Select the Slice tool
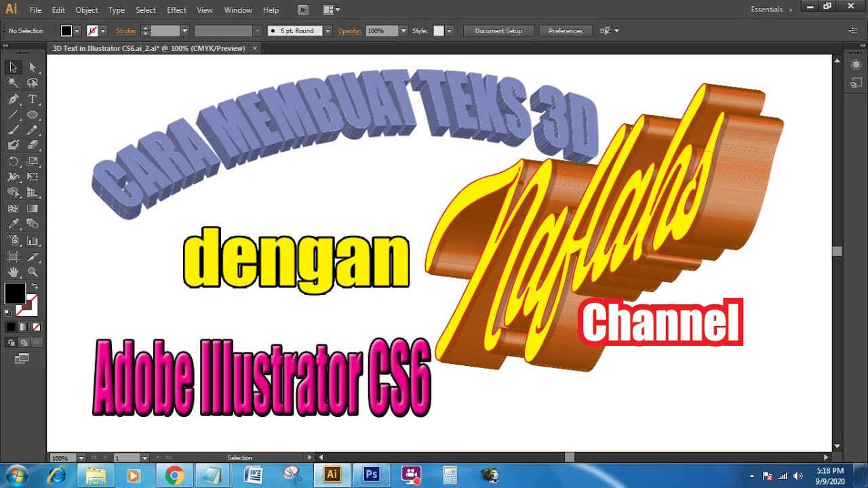The image size is (868, 488). click(x=32, y=257)
